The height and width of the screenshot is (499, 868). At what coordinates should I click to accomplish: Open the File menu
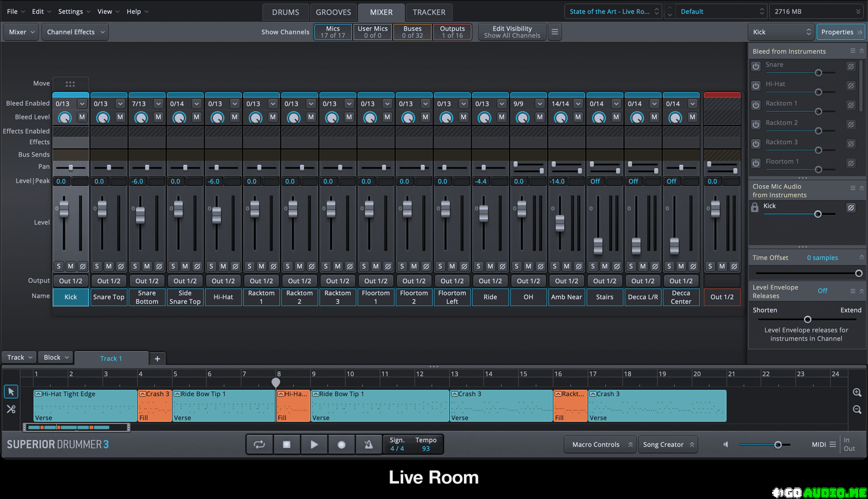(x=15, y=12)
